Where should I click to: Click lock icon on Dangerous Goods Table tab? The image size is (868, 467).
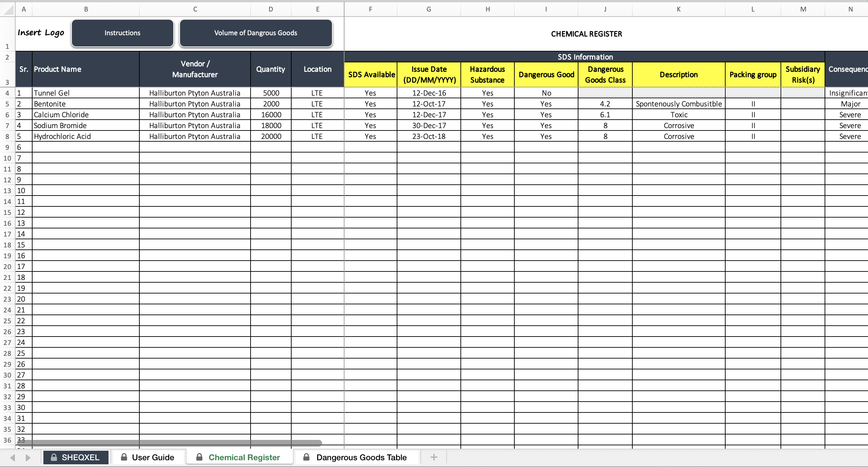pyautogui.click(x=306, y=457)
